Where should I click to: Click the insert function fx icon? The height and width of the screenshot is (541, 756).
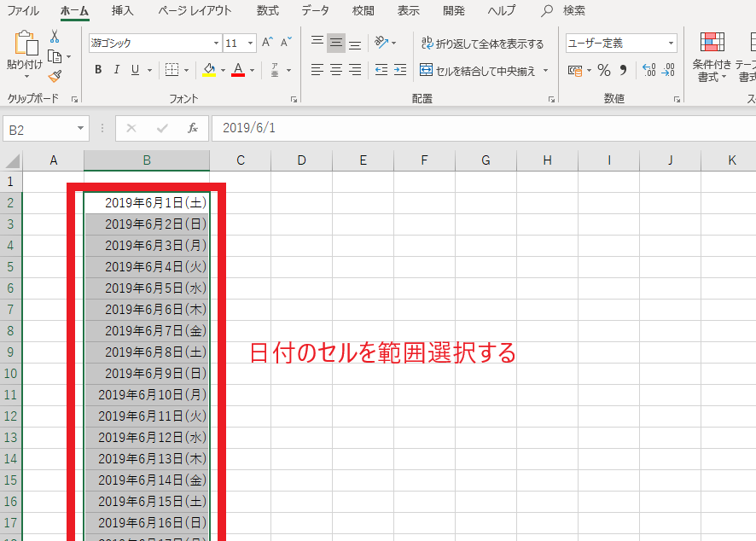click(x=193, y=128)
